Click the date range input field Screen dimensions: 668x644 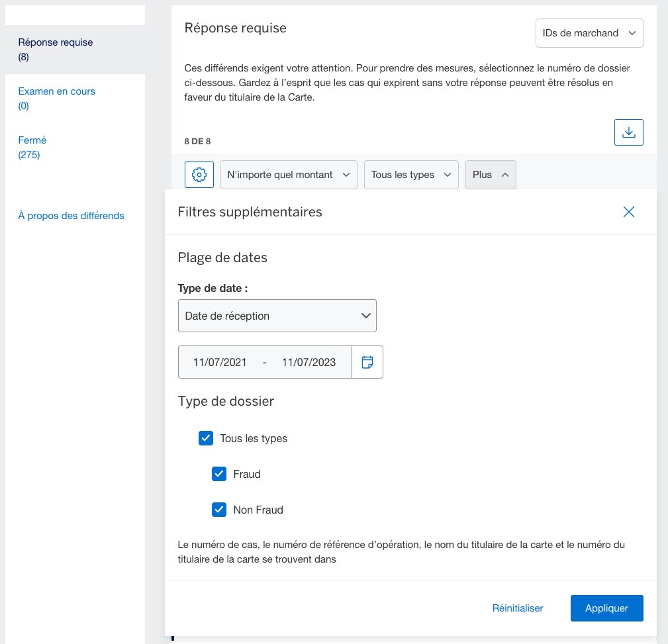[x=265, y=361]
